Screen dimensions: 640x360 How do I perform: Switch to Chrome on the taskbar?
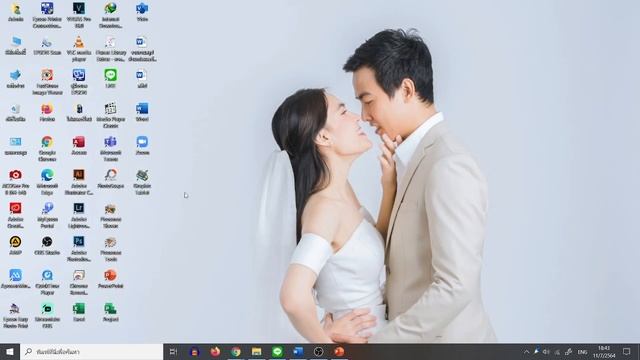pyautogui.click(x=236, y=351)
